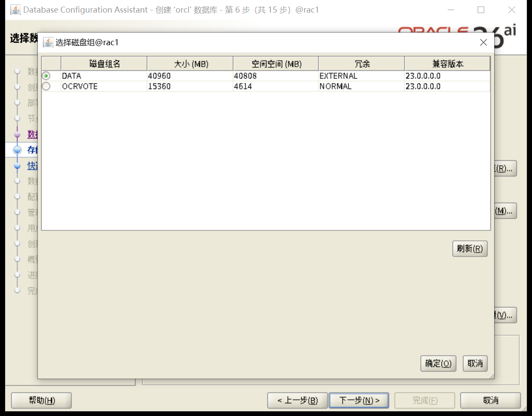Click the Java icon in the main title bar
Screen dimensions: 532x416
(16, 10)
